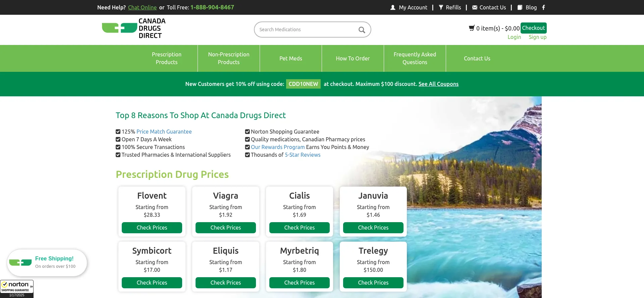
Task: Click the Januvia card title
Action: point(373,196)
